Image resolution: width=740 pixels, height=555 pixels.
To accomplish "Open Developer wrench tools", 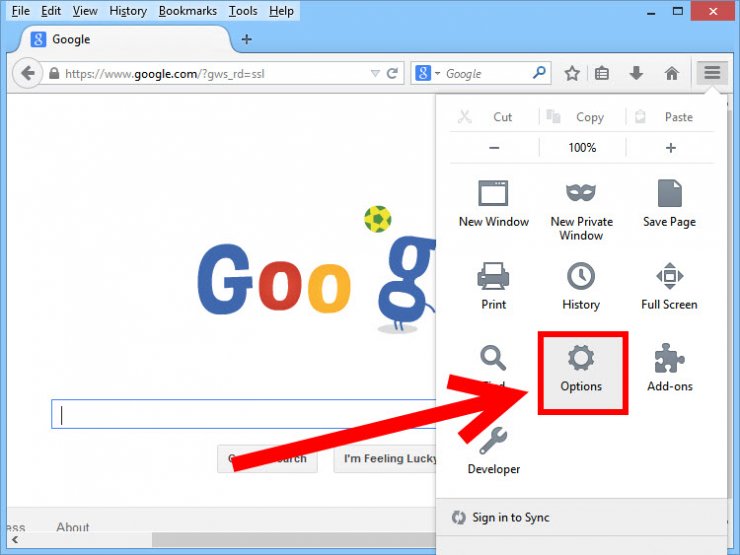I will click(x=494, y=451).
